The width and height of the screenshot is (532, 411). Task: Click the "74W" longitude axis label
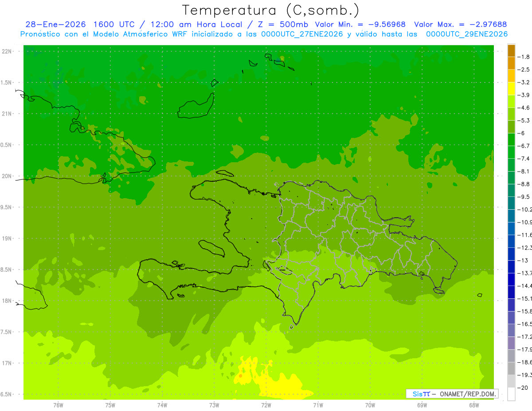[x=162, y=405]
